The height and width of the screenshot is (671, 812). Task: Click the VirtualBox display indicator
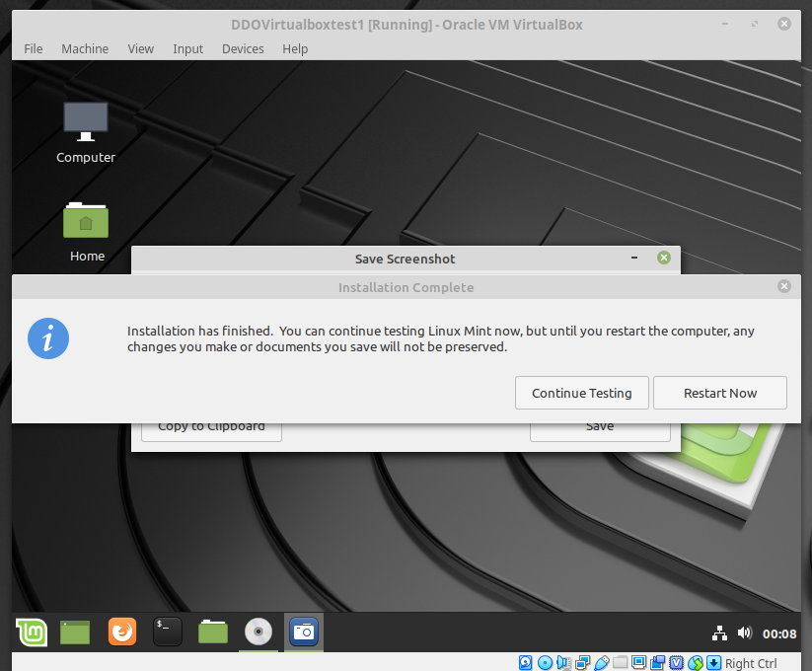coord(639,662)
